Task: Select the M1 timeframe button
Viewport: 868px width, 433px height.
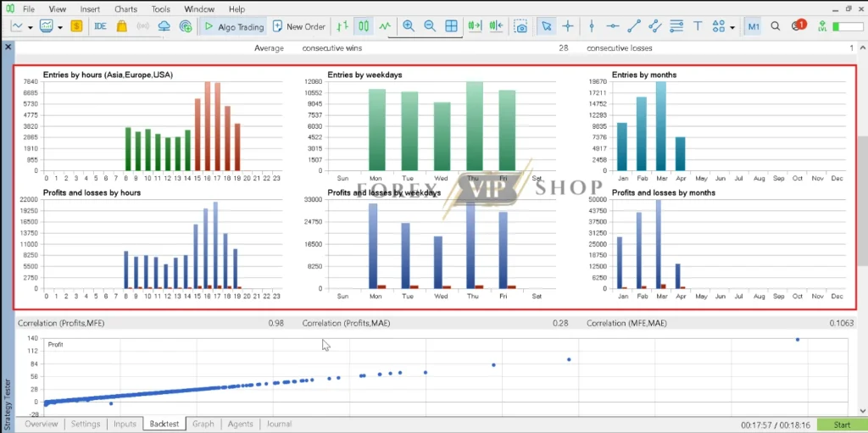Action: 754,26
